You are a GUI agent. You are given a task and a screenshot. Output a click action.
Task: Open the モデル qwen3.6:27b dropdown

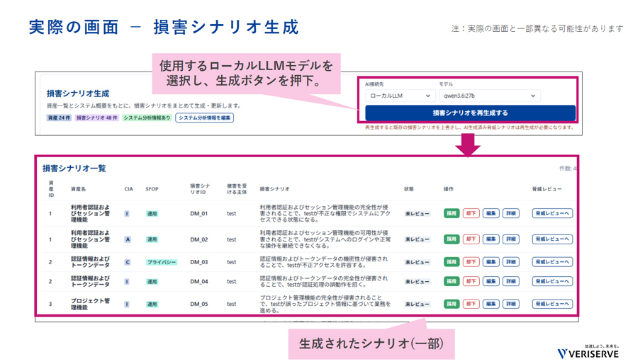click(x=489, y=96)
